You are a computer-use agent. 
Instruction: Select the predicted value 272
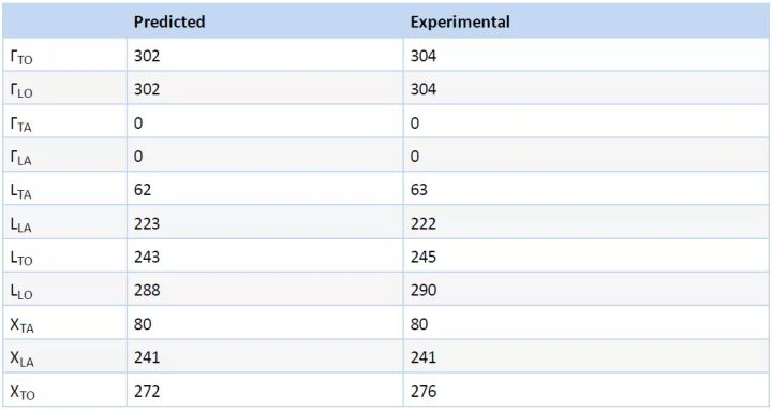(x=147, y=391)
